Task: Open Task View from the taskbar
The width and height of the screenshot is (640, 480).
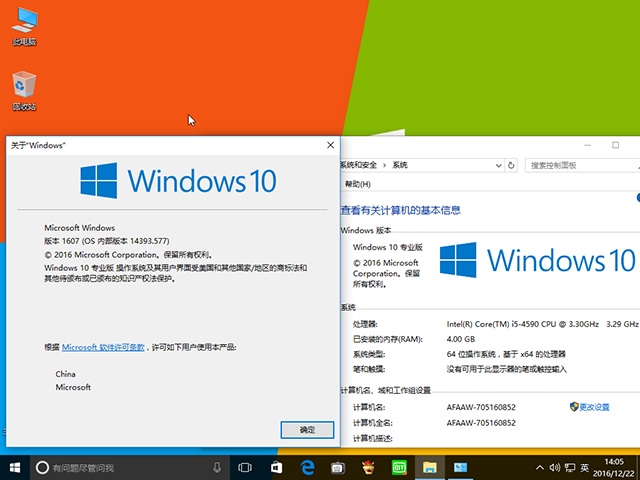Action: pos(244,467)
